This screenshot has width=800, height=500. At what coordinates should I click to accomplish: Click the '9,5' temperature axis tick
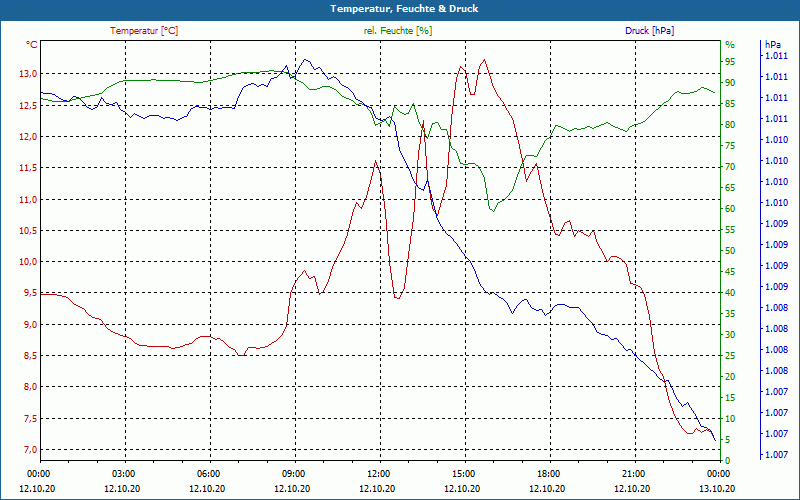coord(30,293)
